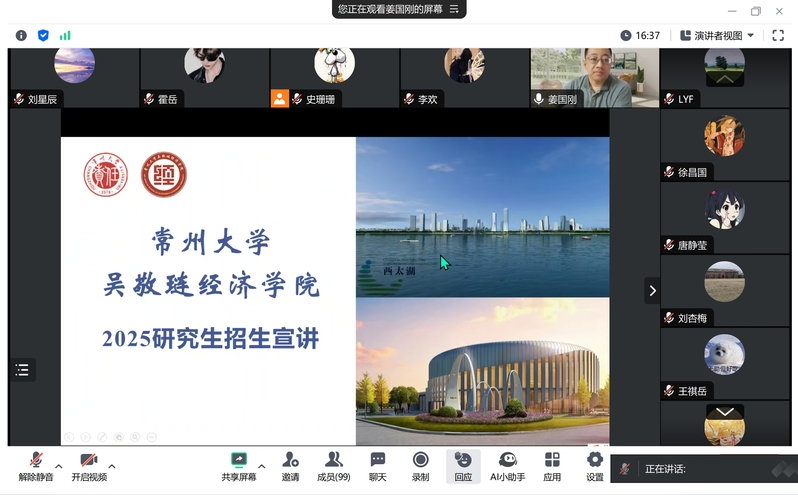
Task: Click microphone icon beside 姜国刚
Action: pos(538,99)
